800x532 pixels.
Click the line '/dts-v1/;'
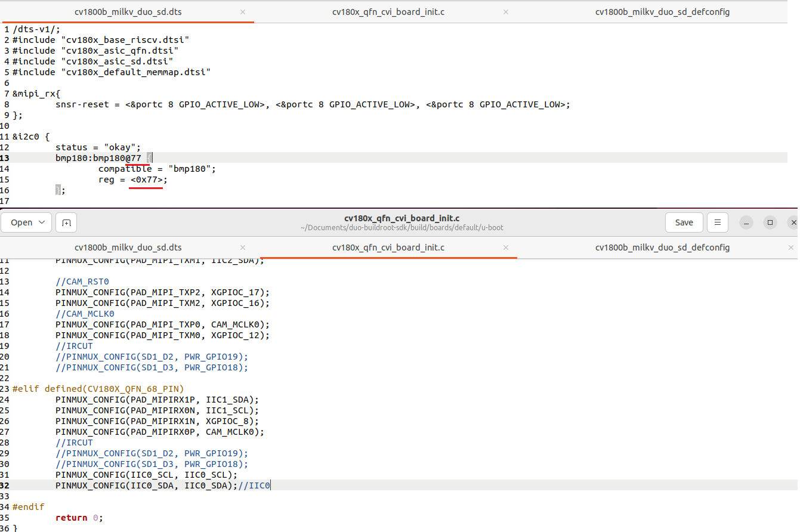36,29
